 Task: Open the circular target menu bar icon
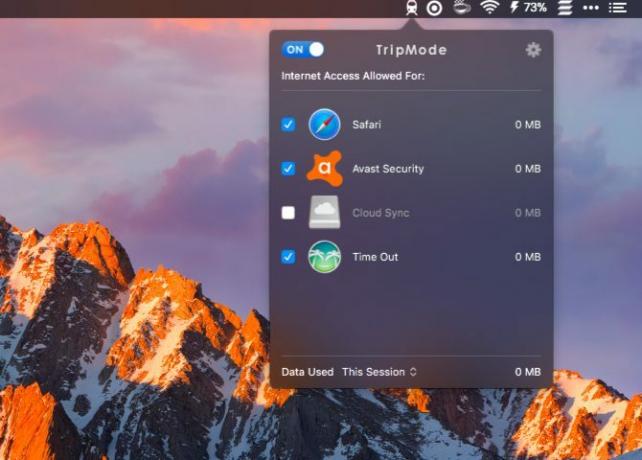434,8
